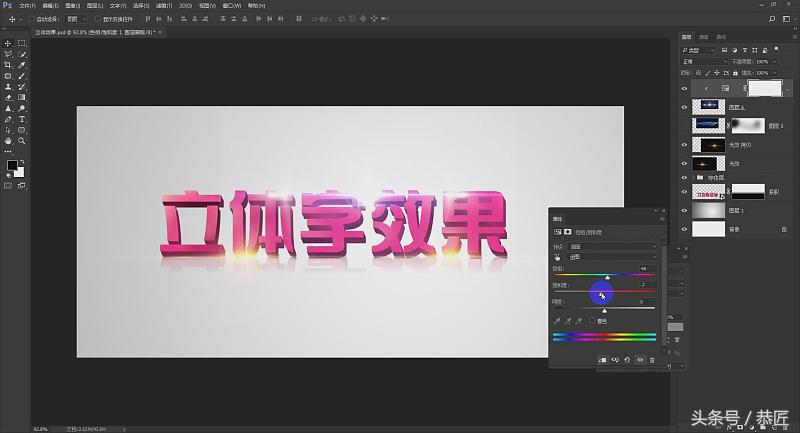The height and width of the screenshot is (433, 800).
Task: Select the Horizontal Type tool
Action: pos(21,119)
